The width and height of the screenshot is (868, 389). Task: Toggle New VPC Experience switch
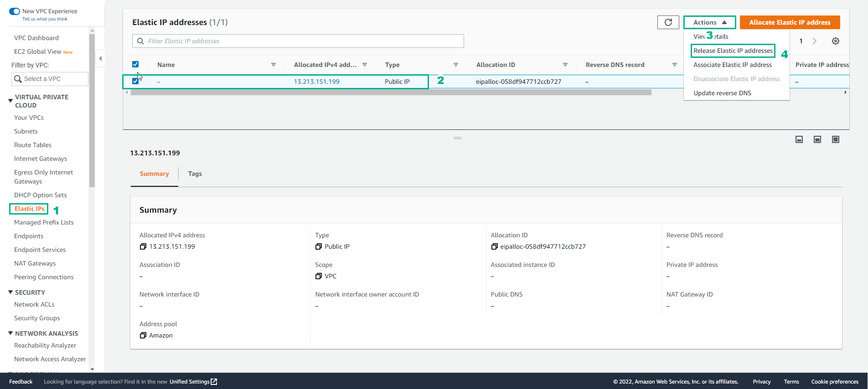click(x=15, y=11)
